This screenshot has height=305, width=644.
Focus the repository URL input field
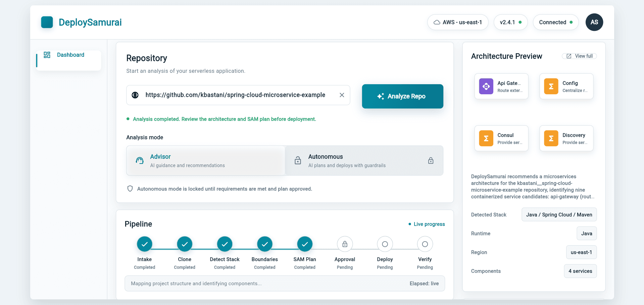point(238,95)
